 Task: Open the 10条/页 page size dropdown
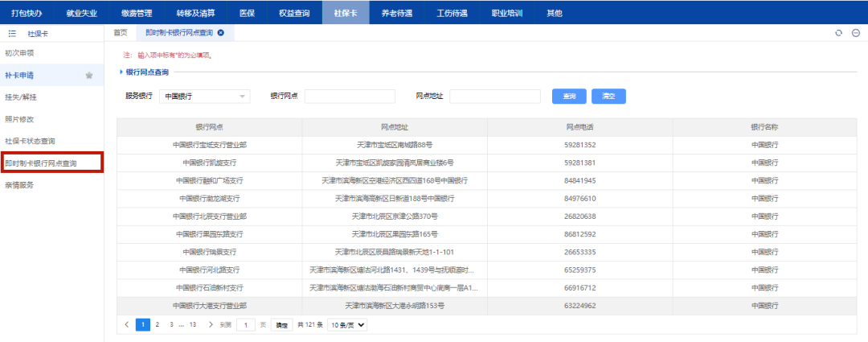(346, 324)
